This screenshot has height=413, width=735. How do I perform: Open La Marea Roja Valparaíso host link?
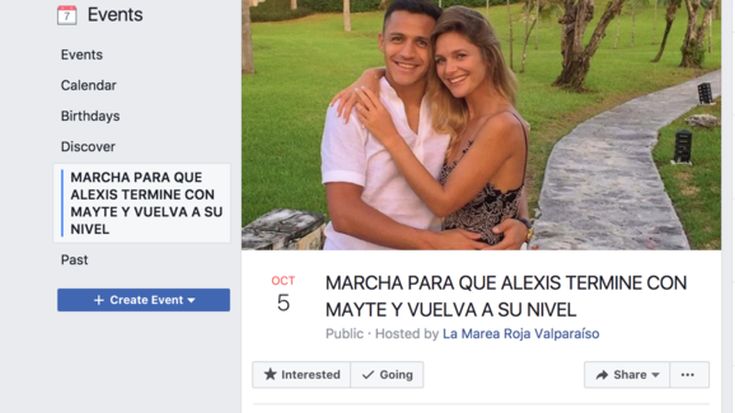pos(521,334)
